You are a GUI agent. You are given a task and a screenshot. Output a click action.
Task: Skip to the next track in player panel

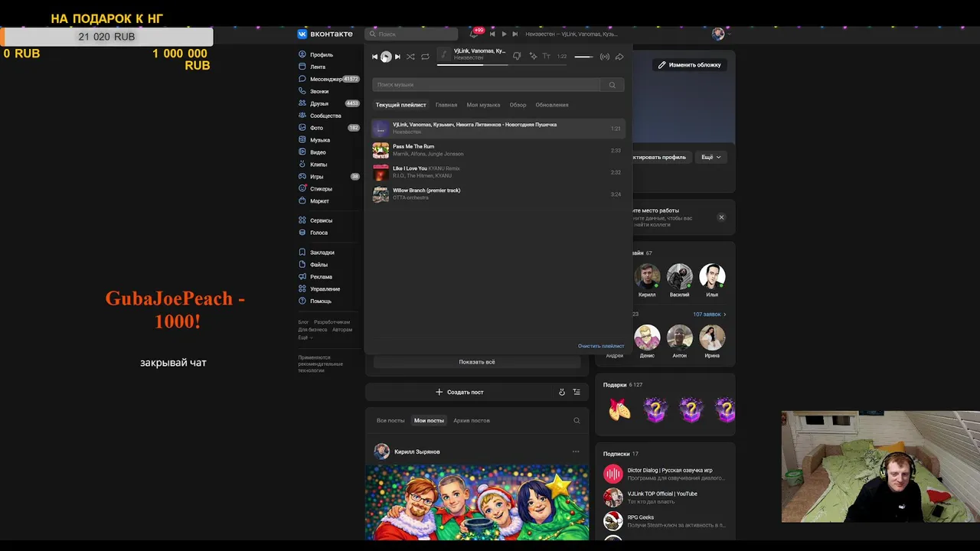coord(397,57)
